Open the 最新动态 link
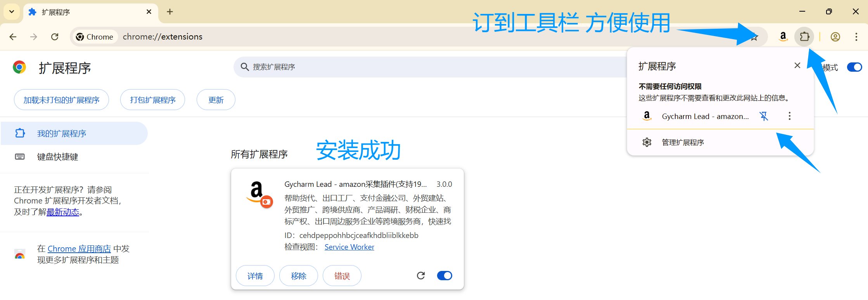The image size is (868, 300). [x=63, y=212]
